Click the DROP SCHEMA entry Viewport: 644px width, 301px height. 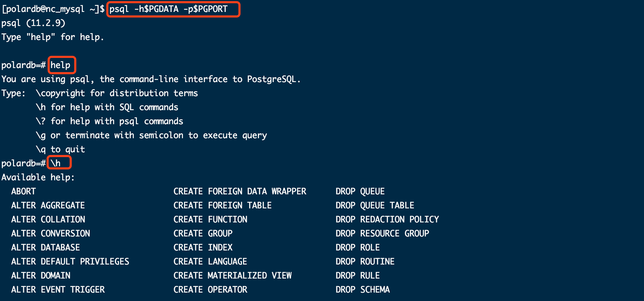(363, 290)
